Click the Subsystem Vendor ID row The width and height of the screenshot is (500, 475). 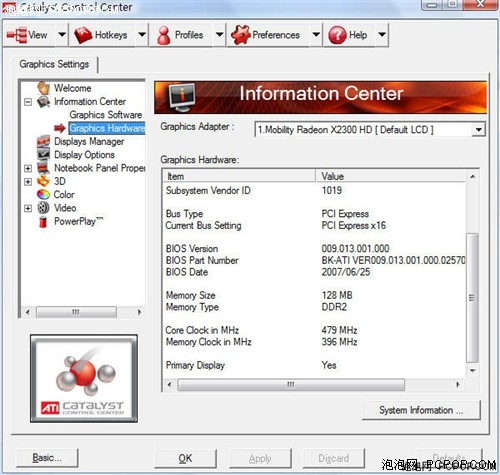[x=314, y=190]
